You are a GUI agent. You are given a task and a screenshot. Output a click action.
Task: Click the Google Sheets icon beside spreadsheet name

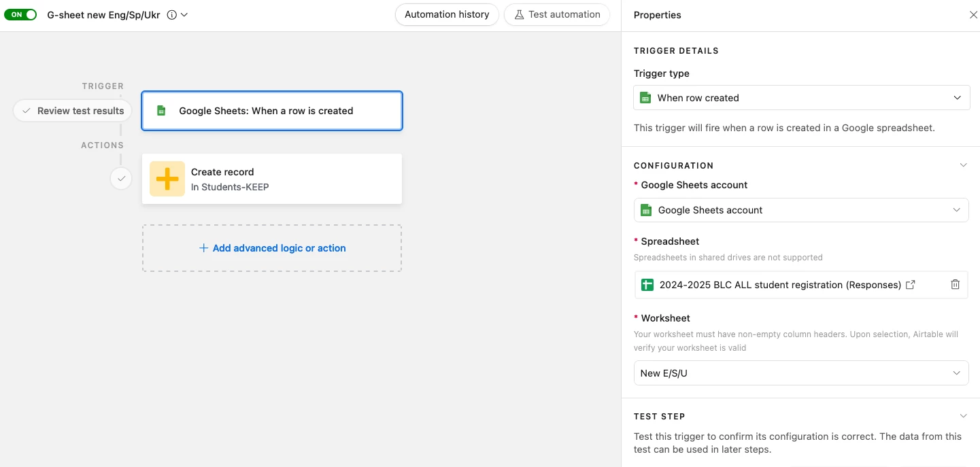pos(648,285)
